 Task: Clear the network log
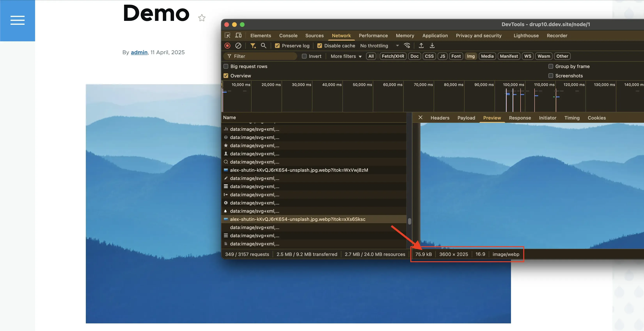click(238, 45)
